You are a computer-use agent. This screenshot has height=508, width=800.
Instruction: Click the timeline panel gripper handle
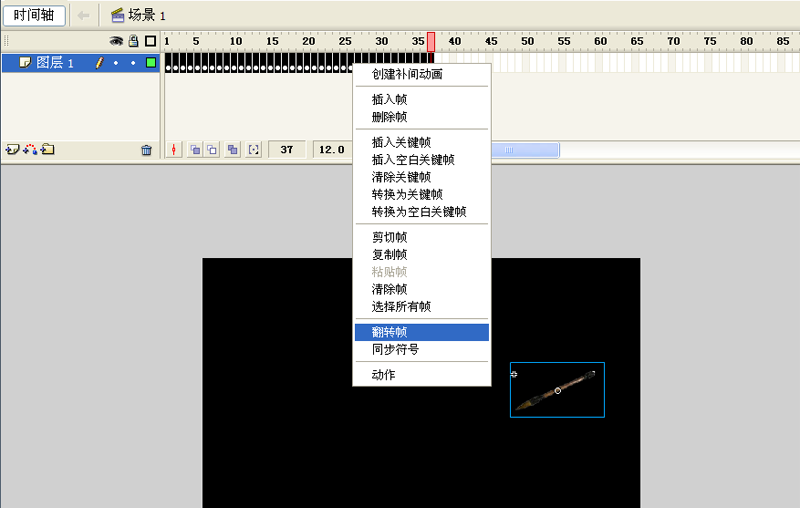pos(7,41)
